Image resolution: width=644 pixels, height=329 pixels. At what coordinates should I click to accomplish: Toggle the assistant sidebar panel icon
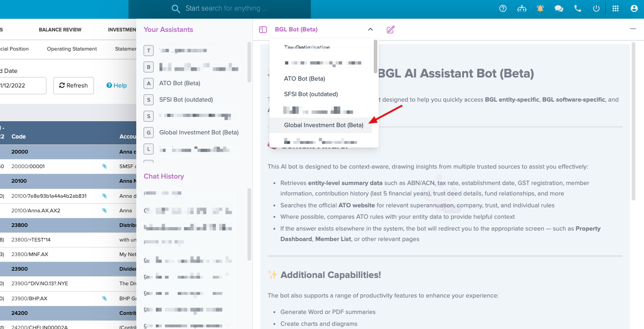263,30
